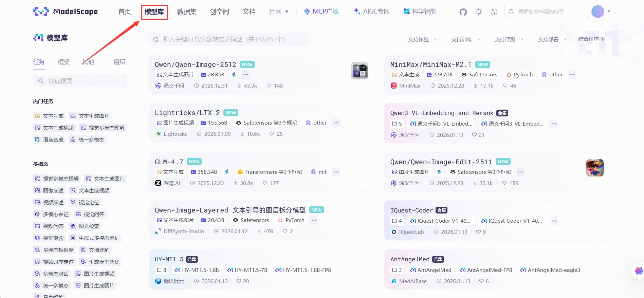Open the AntAngelMed-FP8 model chip
The height and width of the screenshot is (298, 644).
486,270
